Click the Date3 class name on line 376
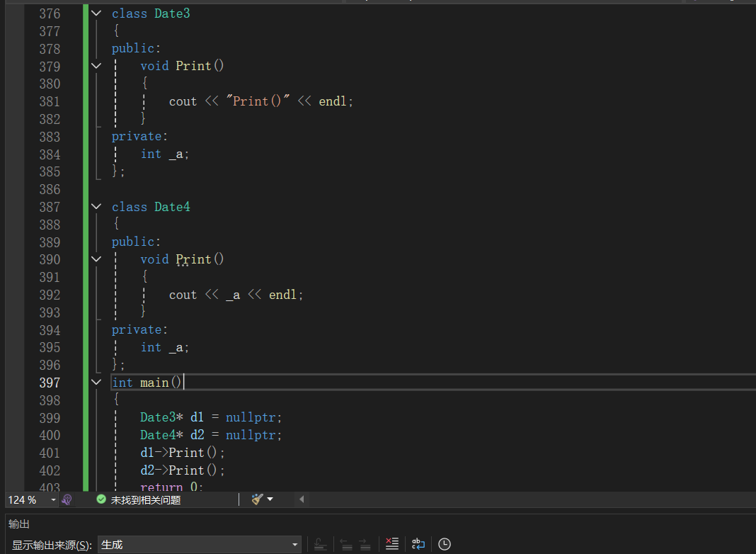 [x=172, y=13]
